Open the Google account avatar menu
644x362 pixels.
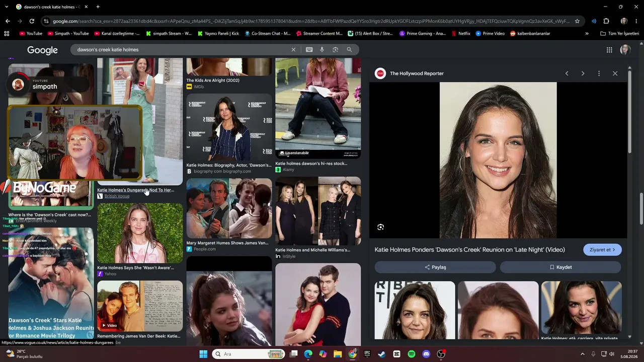pyautogui.click(x=625, y=50)
